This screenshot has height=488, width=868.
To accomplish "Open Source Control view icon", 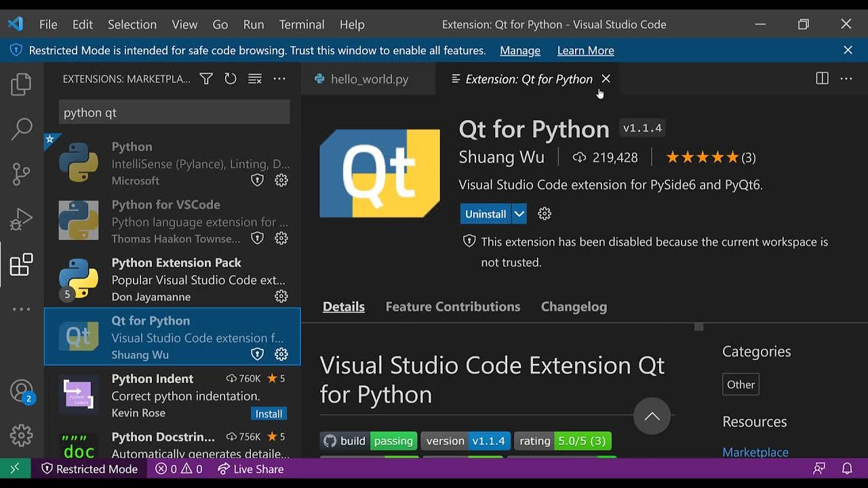I will pyautogui.click(x=21, y=174).
